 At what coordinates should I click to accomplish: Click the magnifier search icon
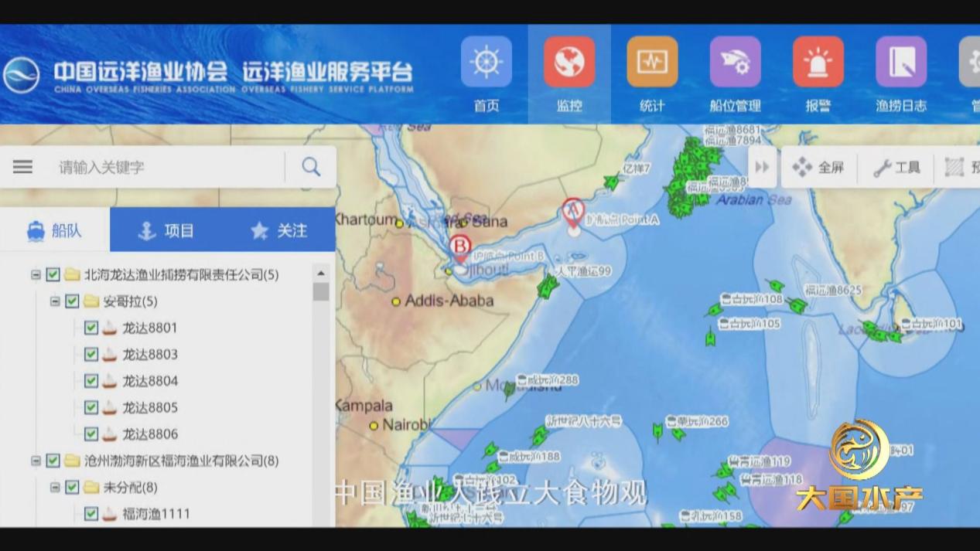point(311,167)
